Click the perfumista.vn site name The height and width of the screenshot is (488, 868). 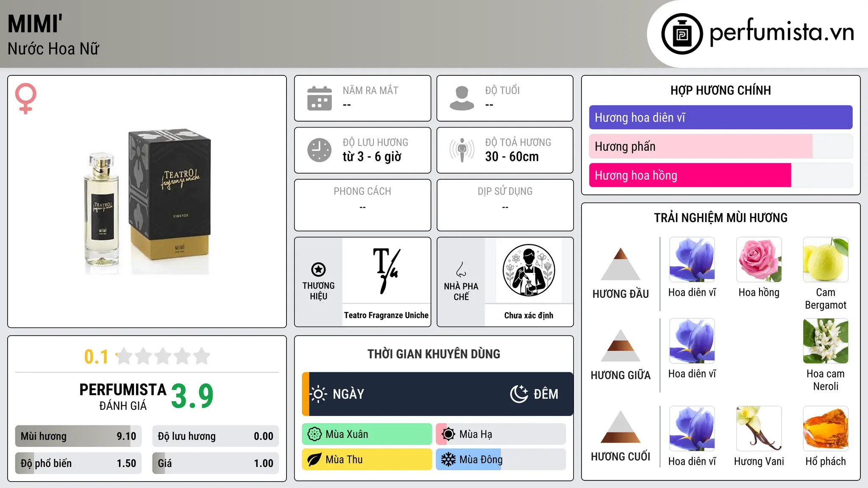coord(782,32)
